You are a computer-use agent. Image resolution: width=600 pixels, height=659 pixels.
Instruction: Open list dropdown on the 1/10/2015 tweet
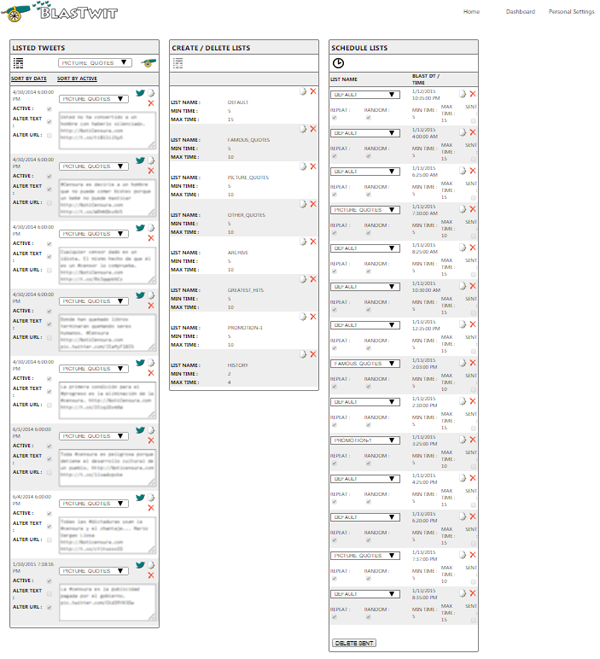point(94,571)
